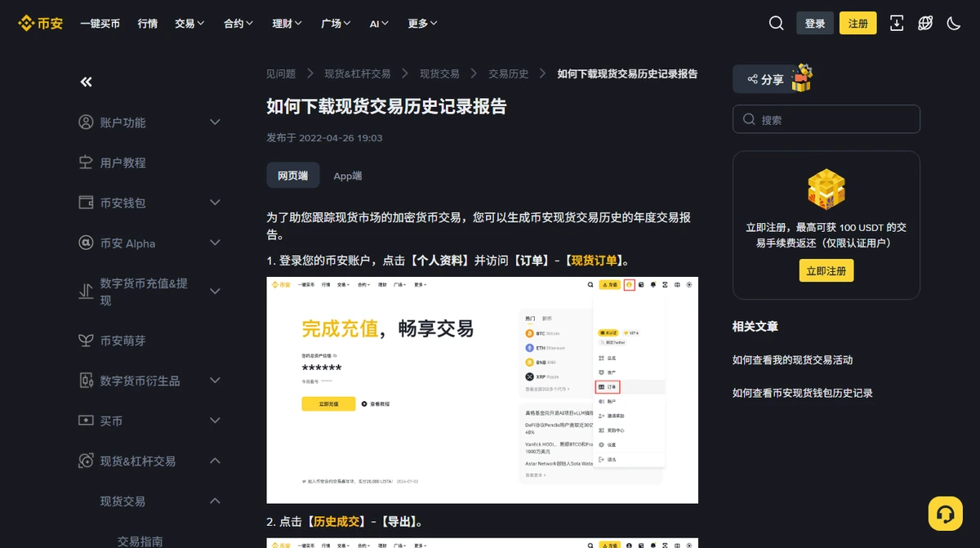Open breadcrumb link 交易历史
Screen dimensions: 980x548
[509, 74]
